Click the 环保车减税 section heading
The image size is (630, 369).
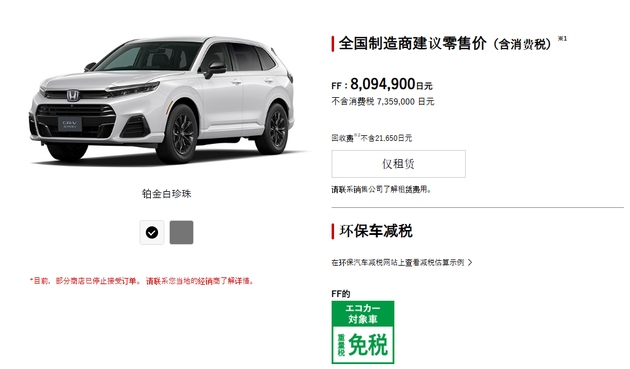pyautogui.click(x=376, y=231)
